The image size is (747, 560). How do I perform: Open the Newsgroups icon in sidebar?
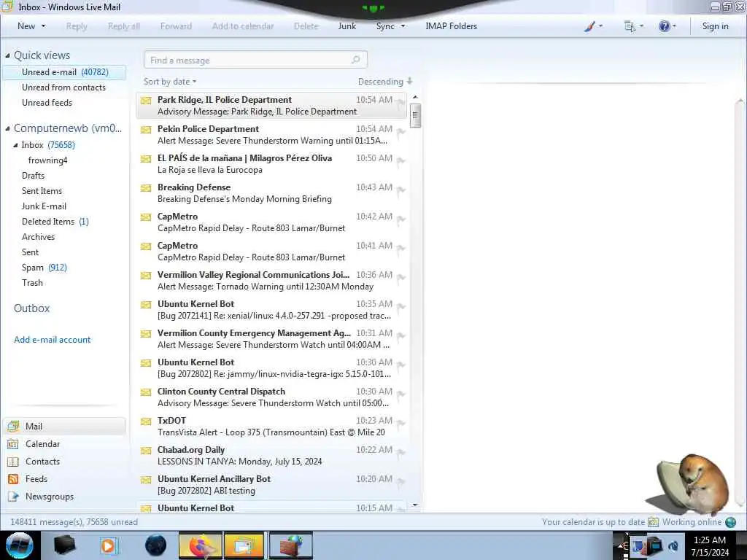[13, 497]
